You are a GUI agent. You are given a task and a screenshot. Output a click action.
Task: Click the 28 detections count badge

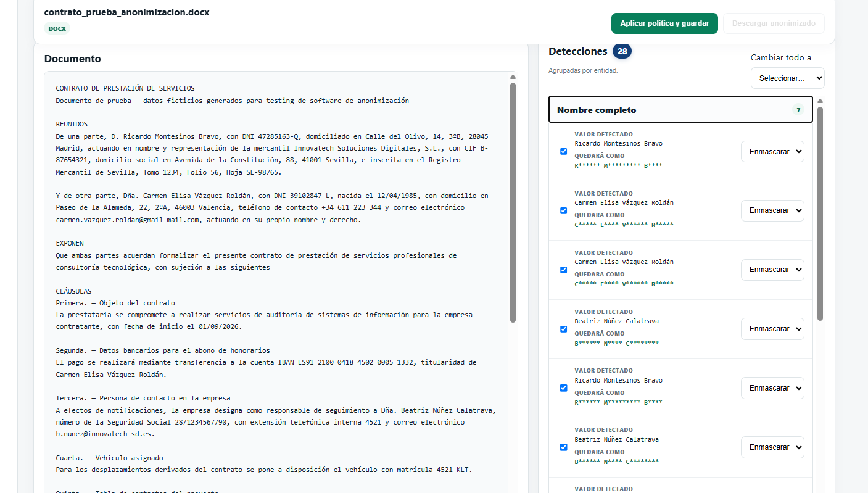[x=622, y=51]
